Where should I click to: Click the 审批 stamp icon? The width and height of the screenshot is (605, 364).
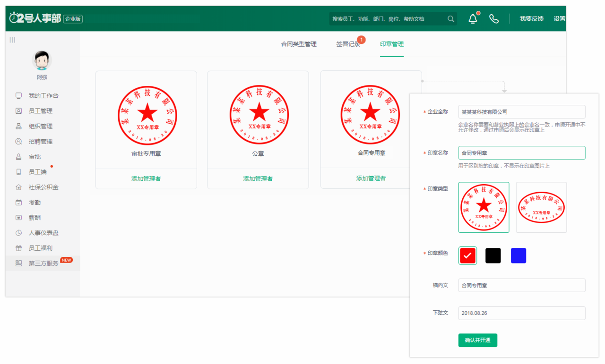coord(19,157)
